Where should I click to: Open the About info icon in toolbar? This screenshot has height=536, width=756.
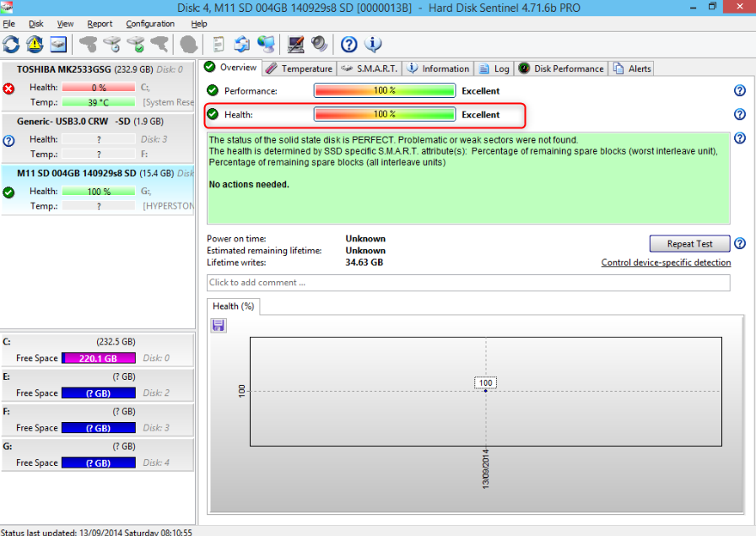[x=372, y=44]
